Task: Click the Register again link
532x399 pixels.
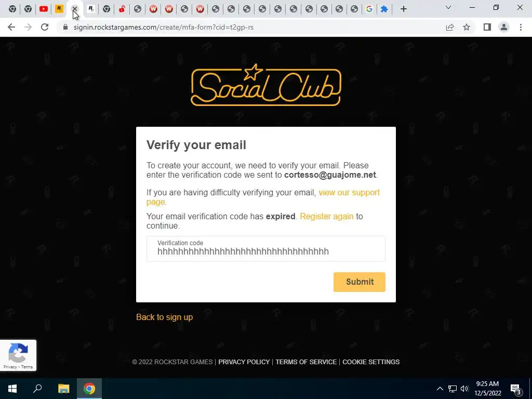Action: [327, 217]
